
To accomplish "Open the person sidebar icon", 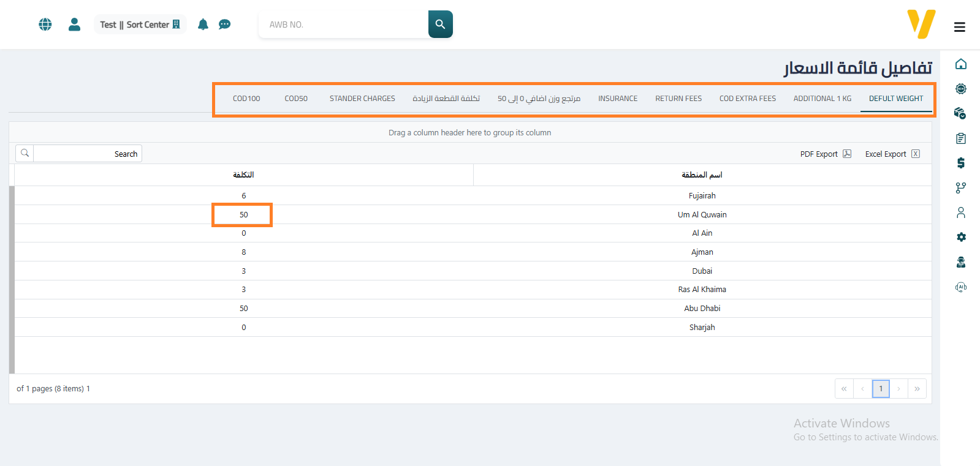I will tap(961, 212).
